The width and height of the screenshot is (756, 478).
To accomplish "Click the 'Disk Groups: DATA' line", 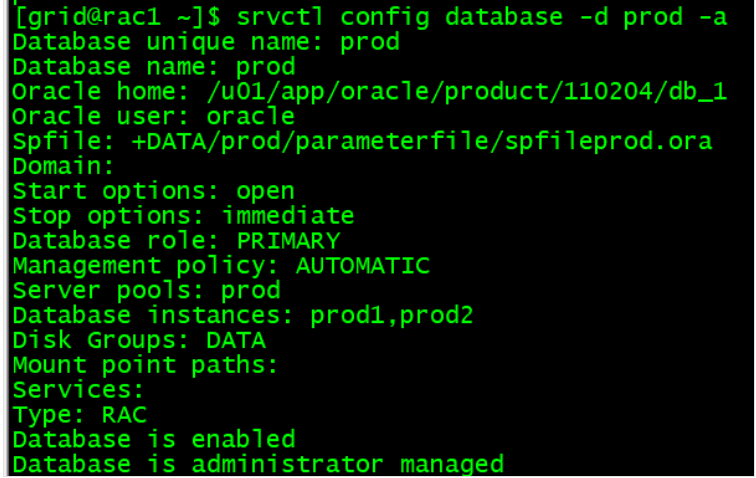I will (x=139, y=340).
